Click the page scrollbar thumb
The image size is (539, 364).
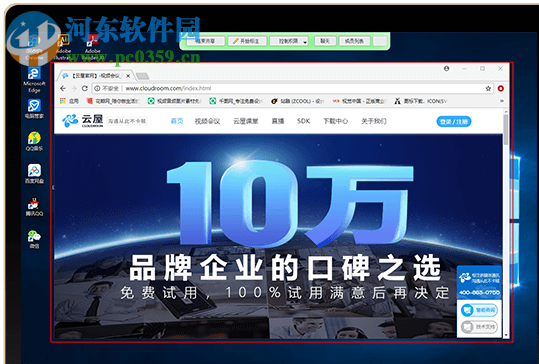tap(506, 129)
